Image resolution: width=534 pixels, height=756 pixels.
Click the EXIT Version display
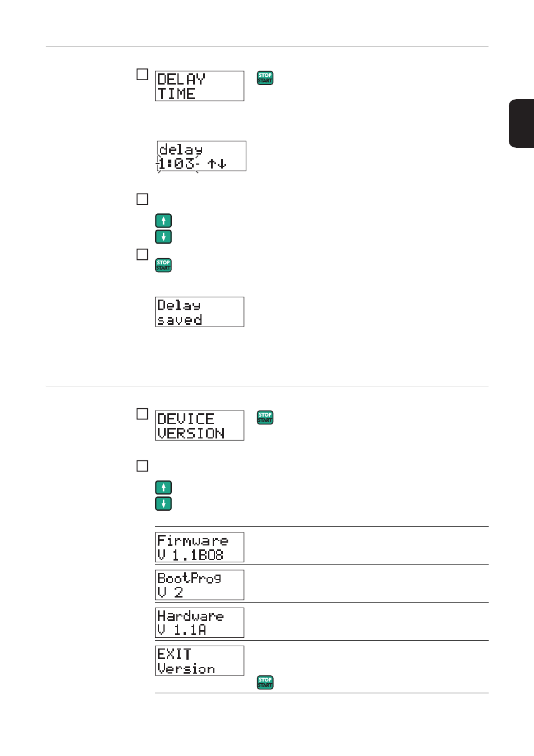pyautogui.click(x=199, y=661)
